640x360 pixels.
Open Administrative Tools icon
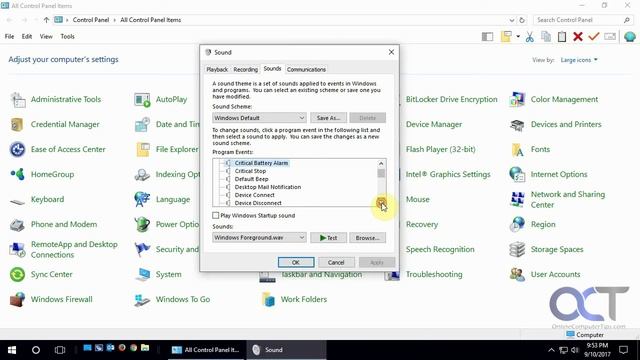pos(18,100)
